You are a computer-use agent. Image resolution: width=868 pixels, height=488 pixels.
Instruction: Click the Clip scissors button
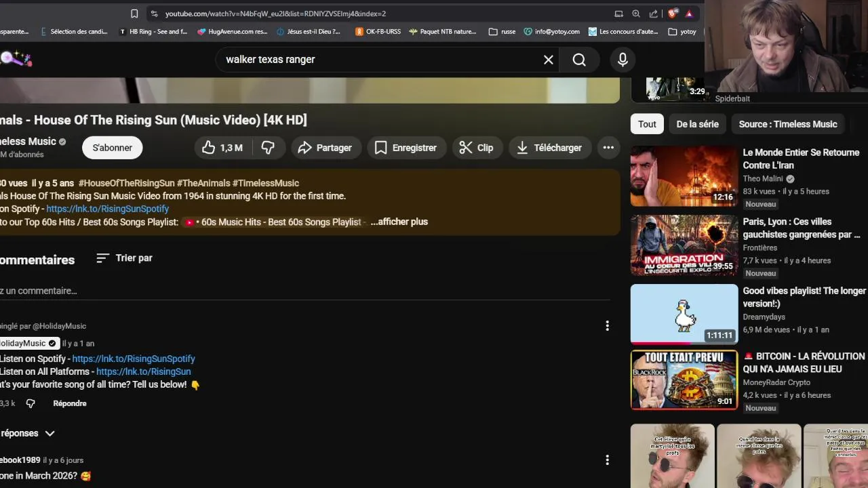point(476,148)
